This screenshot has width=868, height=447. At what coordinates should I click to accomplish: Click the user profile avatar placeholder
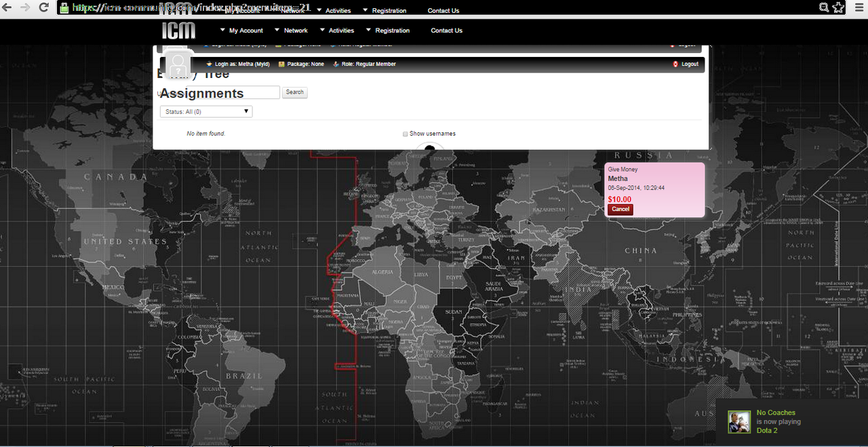point(178,65)
